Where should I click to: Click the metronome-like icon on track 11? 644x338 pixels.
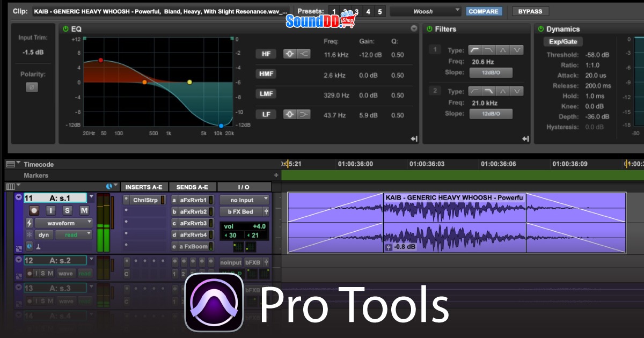tap(38, 246)
